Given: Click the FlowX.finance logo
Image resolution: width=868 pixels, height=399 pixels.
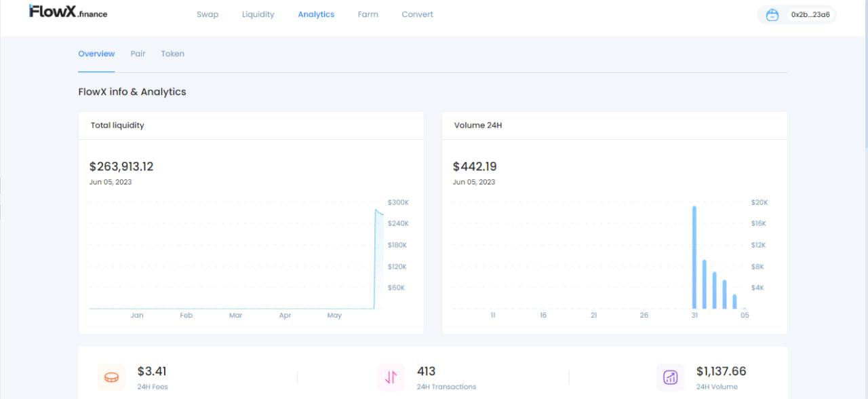Looking at the screenshot, I should (x=68, y=12).
